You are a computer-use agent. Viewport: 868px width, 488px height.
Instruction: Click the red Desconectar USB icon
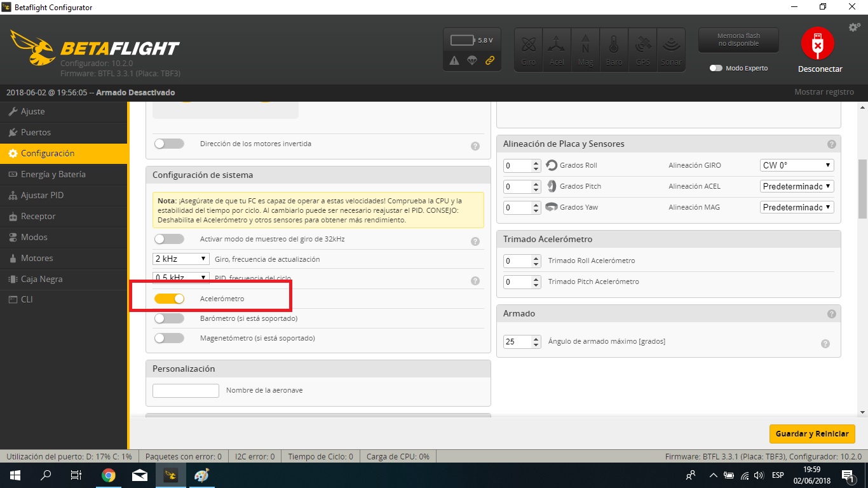tap(817, 44)
